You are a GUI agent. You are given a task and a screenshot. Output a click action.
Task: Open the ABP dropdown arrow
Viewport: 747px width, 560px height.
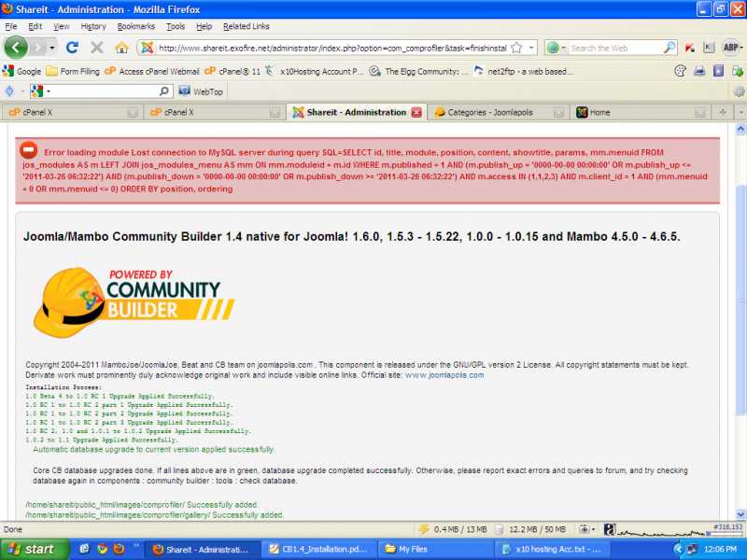[740, 48]
